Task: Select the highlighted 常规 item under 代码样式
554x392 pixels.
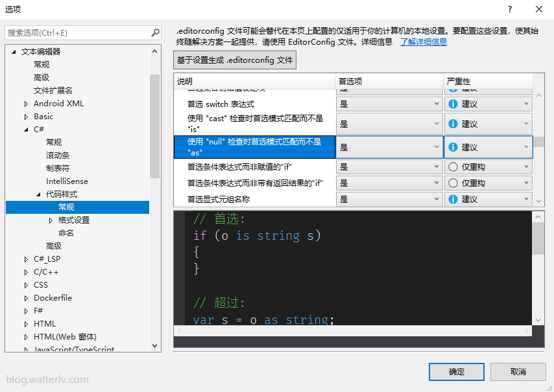Action: pyautogui.click(x=77, y=207)
